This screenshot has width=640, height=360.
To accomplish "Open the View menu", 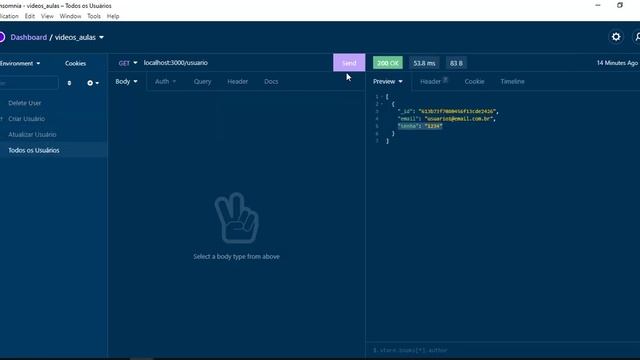I will point(47,16).
